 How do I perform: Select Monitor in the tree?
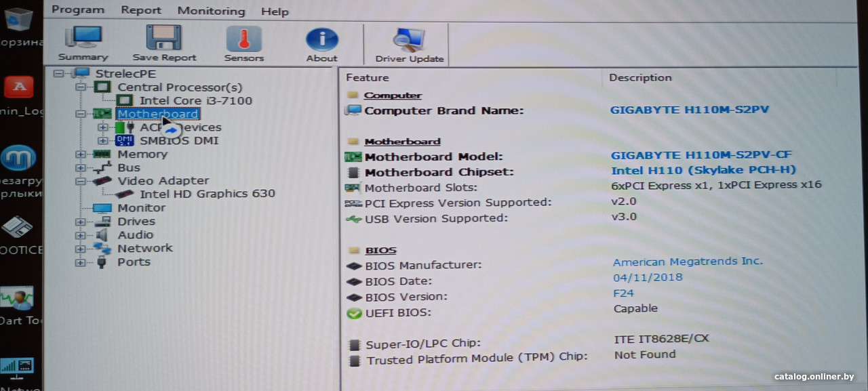pyautogui.click(x=142, y=207)
